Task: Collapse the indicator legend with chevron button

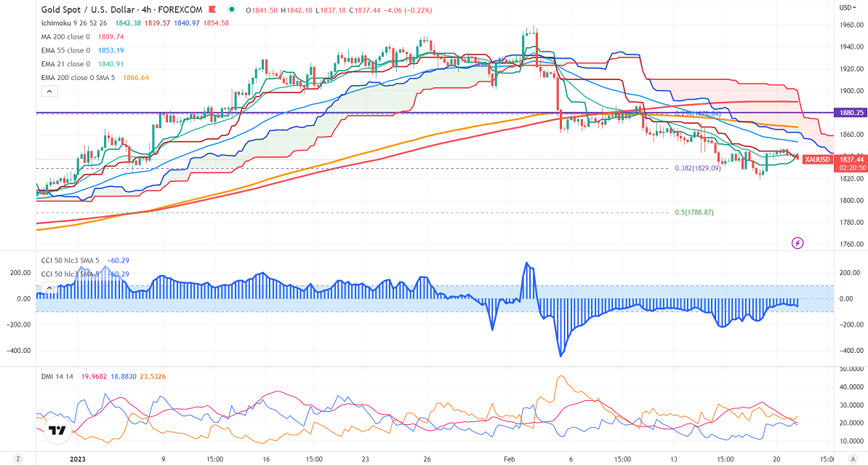Action: click(49, 92)
